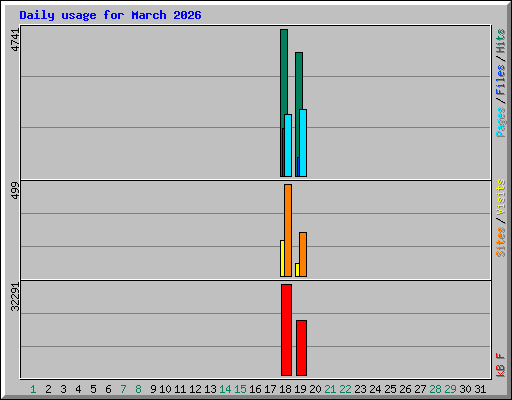Viewport: 512px width, 400px height.
Task: Click day 16 on the x-axis
Action: tap(255, 389)
